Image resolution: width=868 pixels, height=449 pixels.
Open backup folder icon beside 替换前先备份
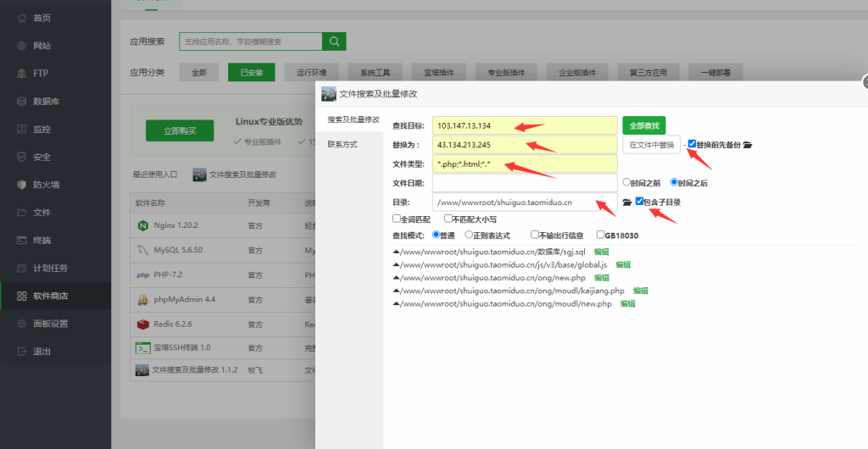[x=747, y=145]
